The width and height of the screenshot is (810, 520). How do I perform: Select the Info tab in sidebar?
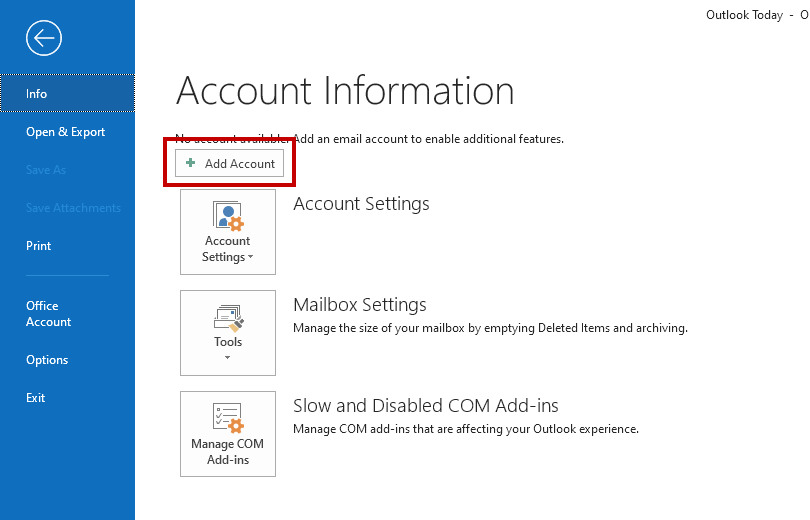[37, 94]
